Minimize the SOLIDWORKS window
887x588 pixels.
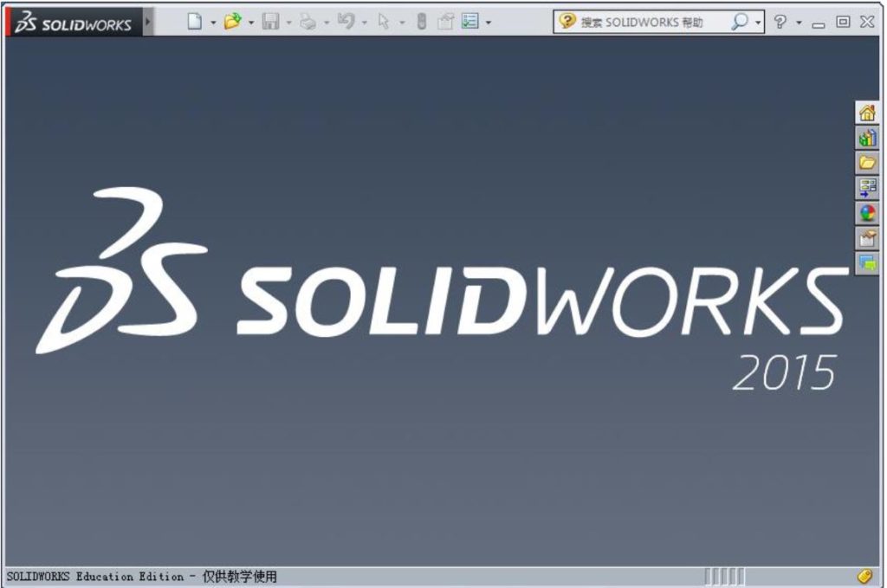[818, 23]
